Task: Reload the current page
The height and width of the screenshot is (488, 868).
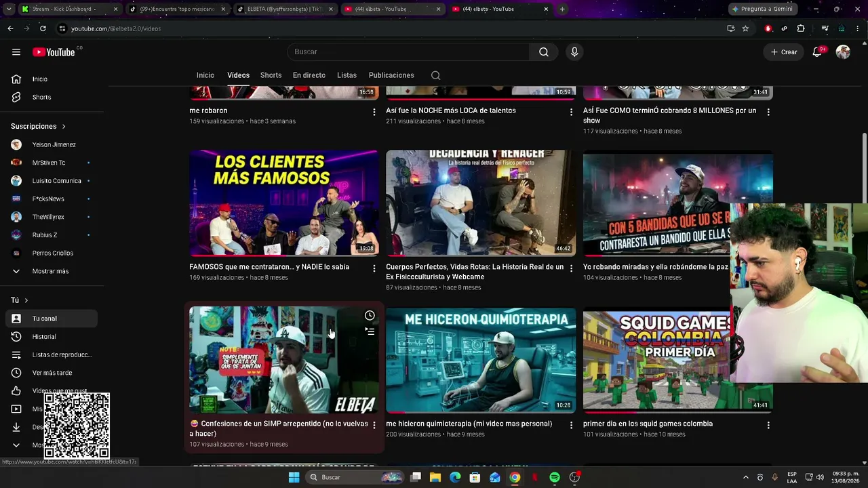Action: tap(43, 28)
